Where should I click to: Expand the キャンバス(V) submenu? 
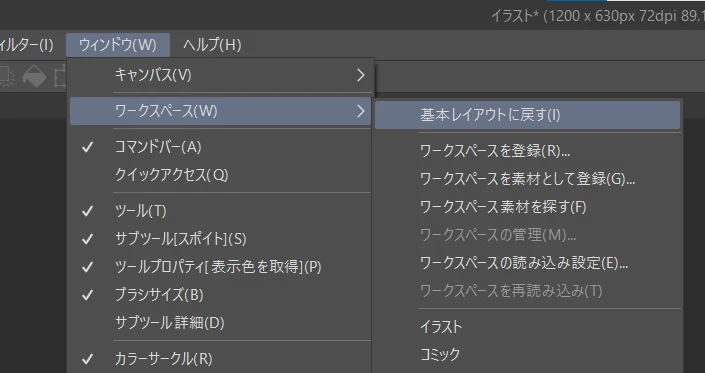pyautogui.click(x=221, y=75)
